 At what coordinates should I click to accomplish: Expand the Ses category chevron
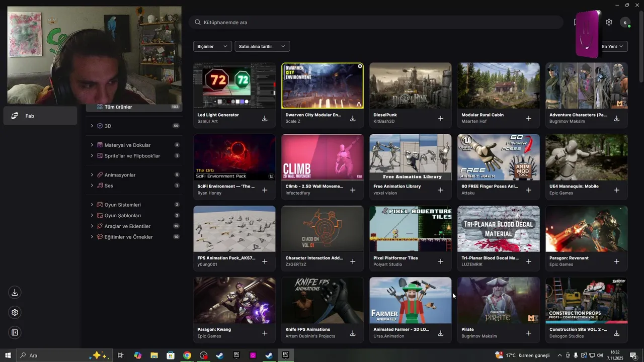pos(92,186)
